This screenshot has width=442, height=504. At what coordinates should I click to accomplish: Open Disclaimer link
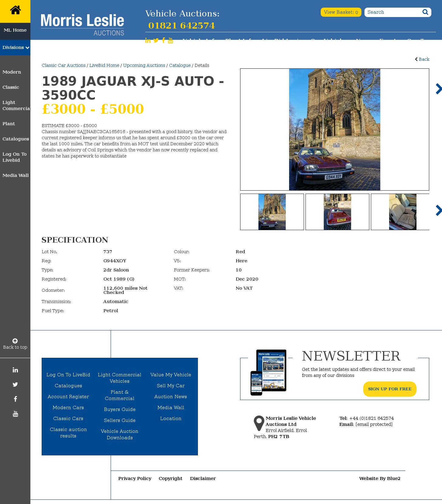point(203,478)
